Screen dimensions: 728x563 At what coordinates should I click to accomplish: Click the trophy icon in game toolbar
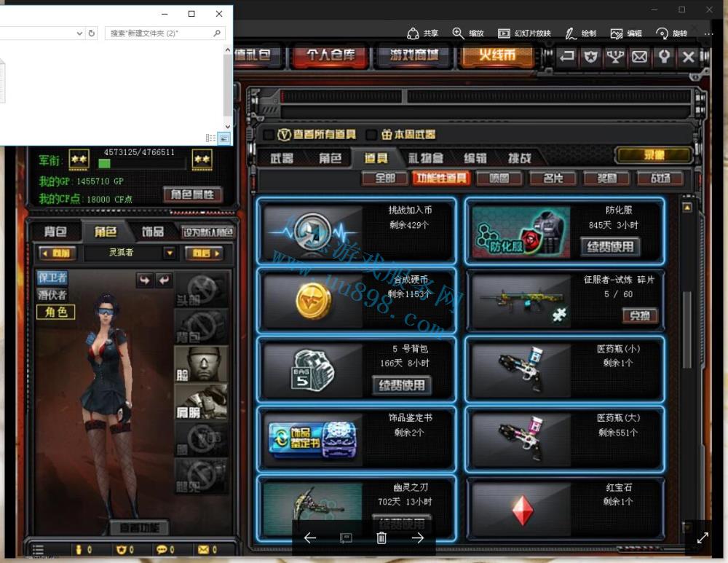click(615, 57)
